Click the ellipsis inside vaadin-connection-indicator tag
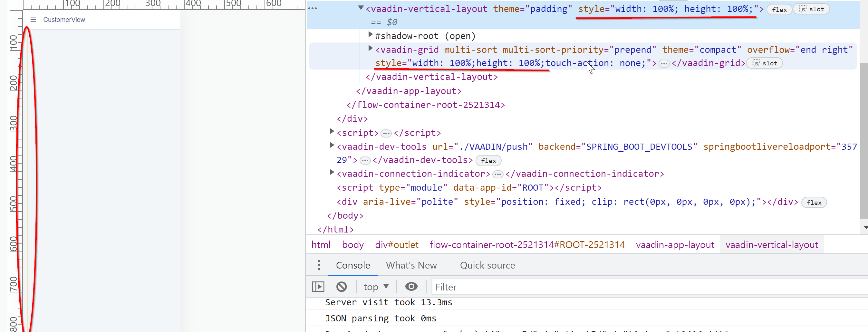 (497, 175)
